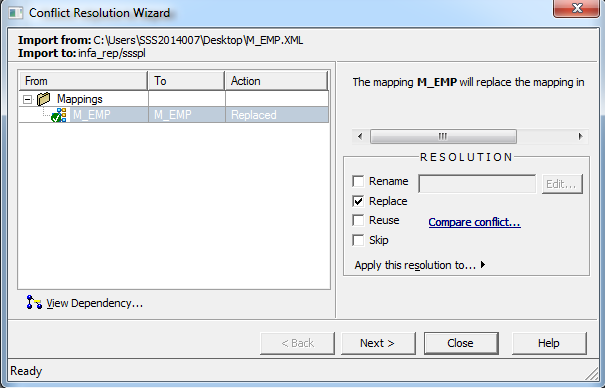This screenshot has height=388, width=605.
Task: Click the window resize grip in status bar
Action: [x=591, y=373]
